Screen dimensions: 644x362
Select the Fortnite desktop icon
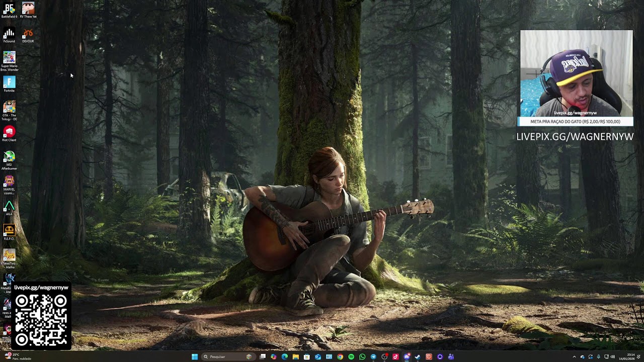click(9, 84)
